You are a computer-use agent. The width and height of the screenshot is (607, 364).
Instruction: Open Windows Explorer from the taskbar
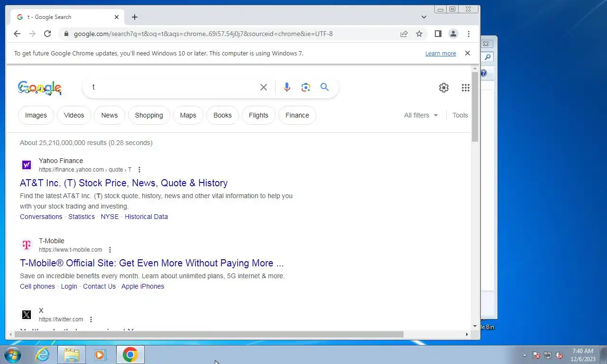point(72,355)
